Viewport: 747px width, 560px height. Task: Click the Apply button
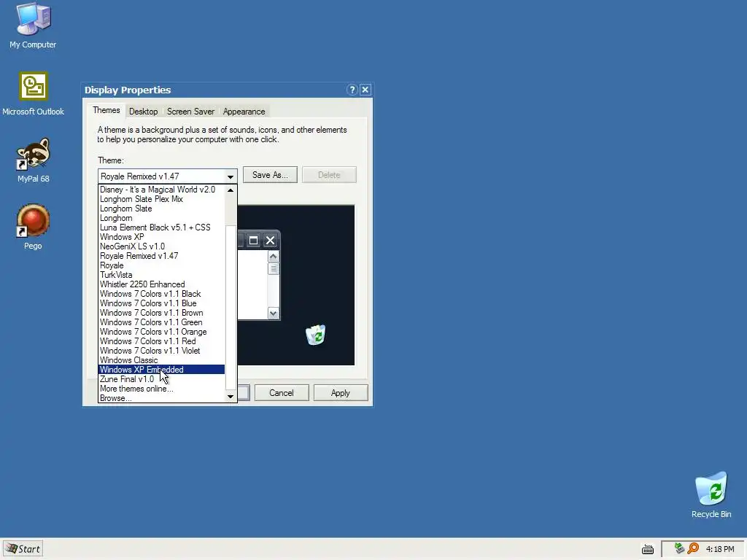click(x=341, y=393)
